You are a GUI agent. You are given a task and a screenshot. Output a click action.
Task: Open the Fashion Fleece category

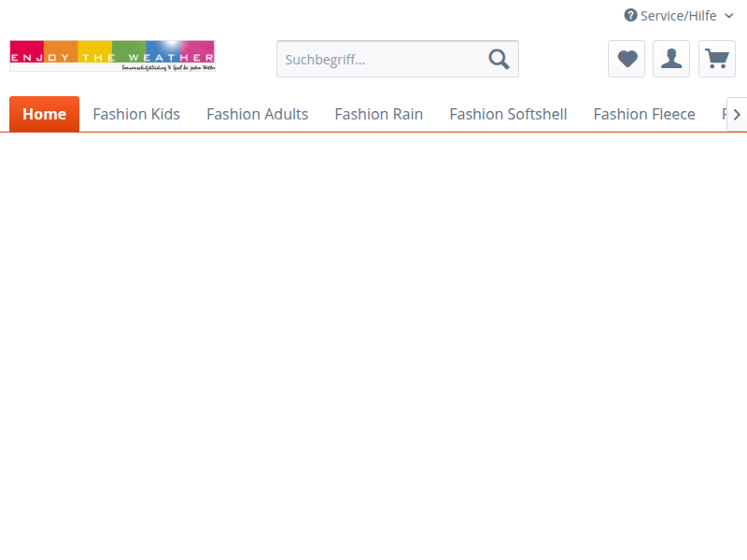(644, 114)
